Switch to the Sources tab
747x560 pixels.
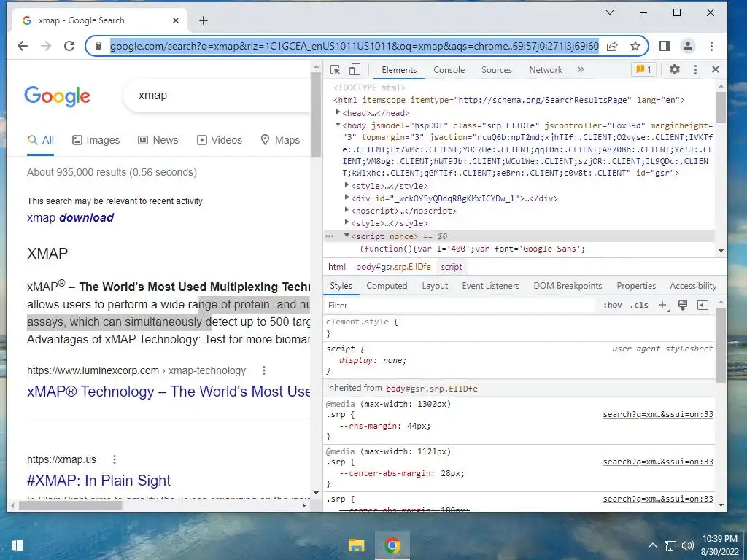(496, 70)
